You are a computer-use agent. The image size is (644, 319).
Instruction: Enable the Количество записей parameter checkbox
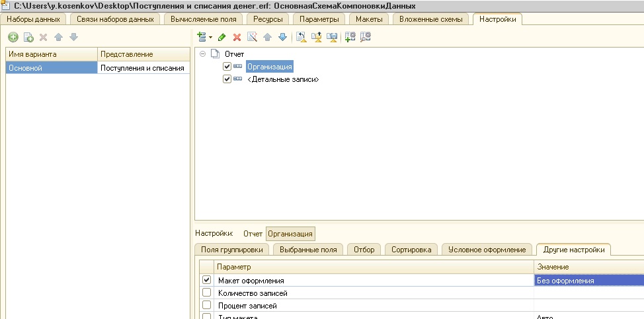206,293
